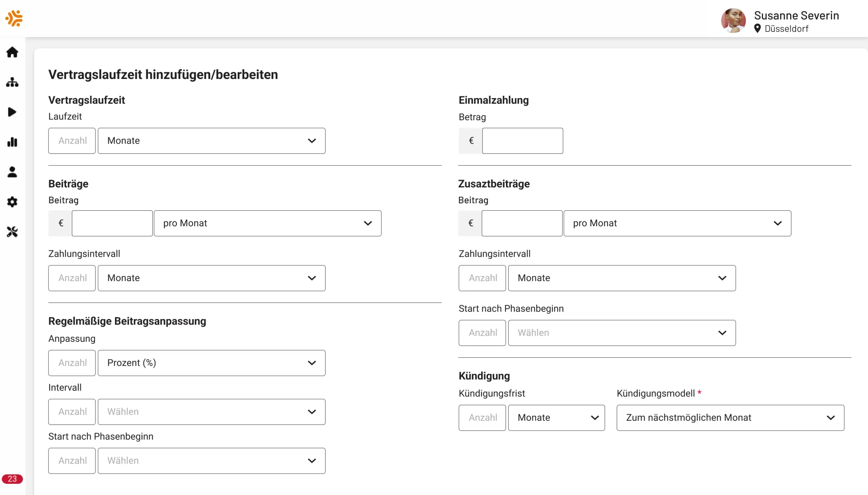Click the tools wrench sidebar icon

[x=12, y=232]
